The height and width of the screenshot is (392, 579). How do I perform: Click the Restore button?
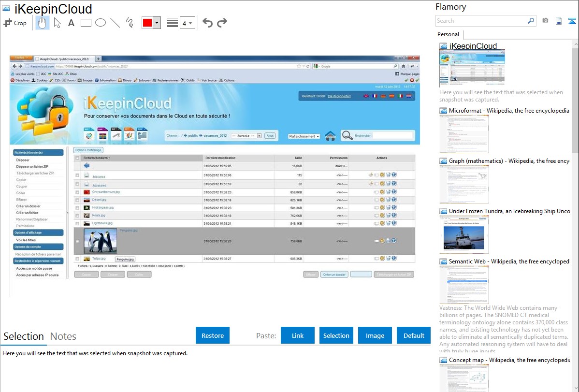coord(213,335)
